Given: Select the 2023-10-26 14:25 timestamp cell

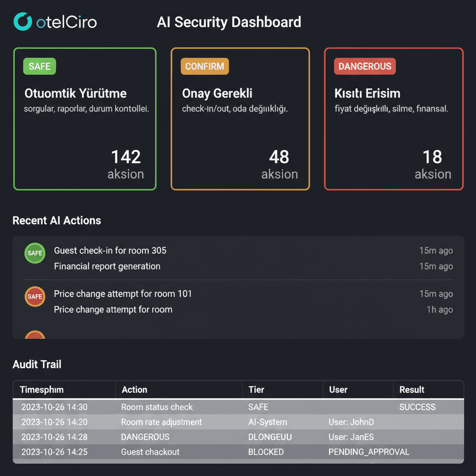Looking at the screenshot, I should (54, 452).
